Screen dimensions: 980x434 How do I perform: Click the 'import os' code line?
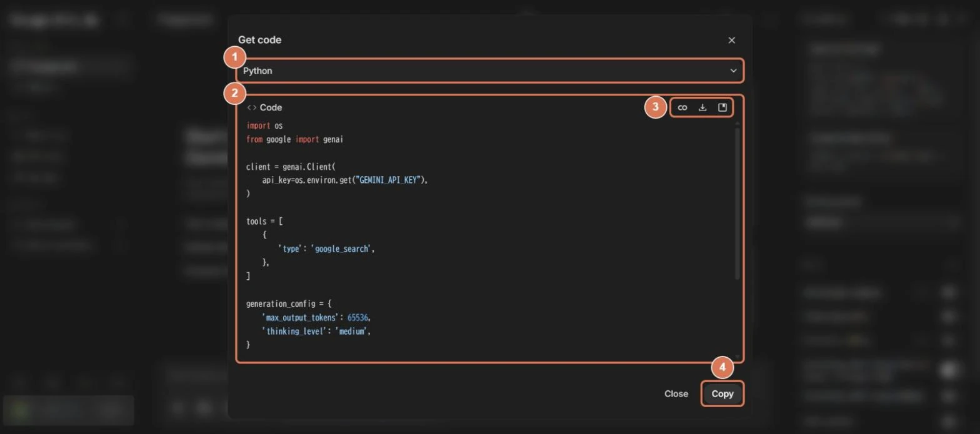point(264,126)
